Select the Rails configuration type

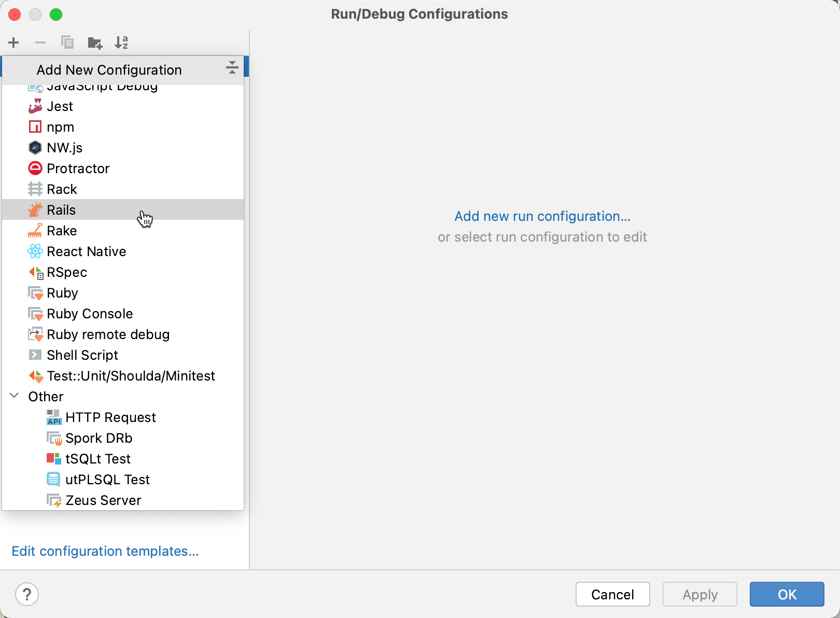(x=62, y=209)
